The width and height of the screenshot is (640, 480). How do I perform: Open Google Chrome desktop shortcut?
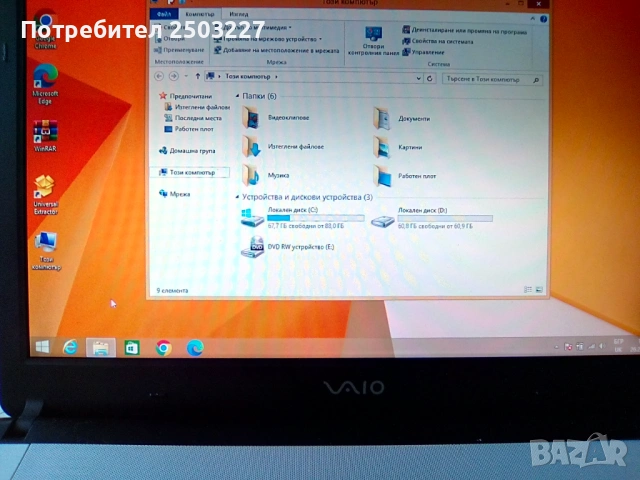(45, 31)
